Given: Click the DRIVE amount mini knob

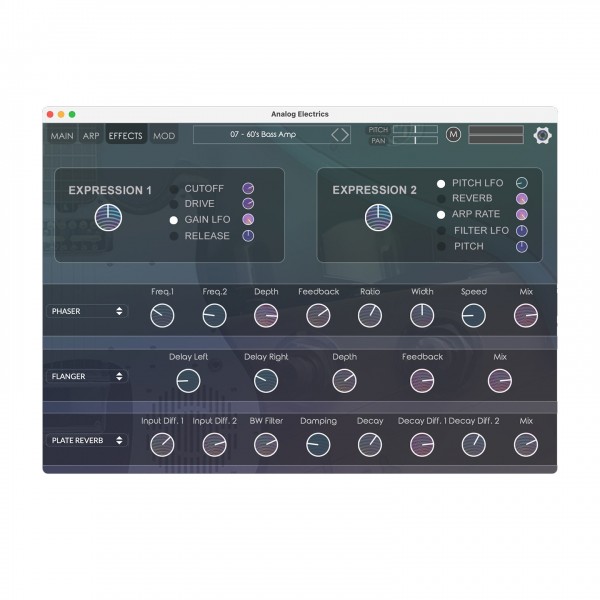Looking at the screenshot, I should [x=248, y=204].
